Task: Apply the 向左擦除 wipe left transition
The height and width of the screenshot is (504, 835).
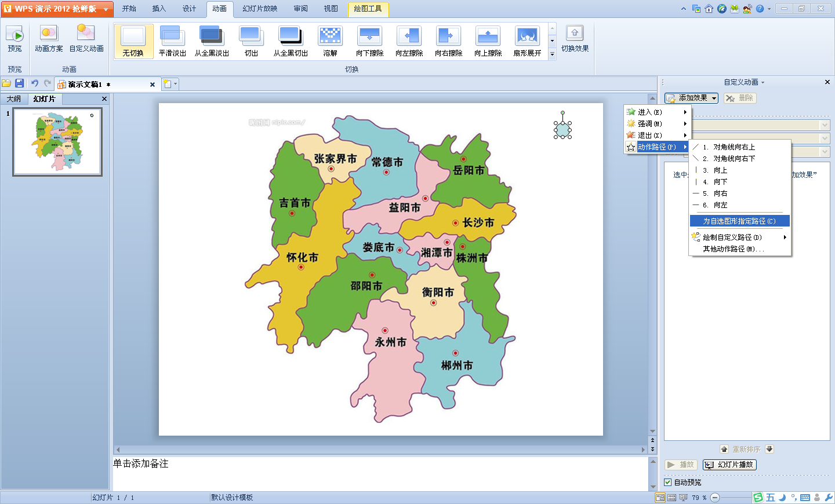Action: click(409, 36)
